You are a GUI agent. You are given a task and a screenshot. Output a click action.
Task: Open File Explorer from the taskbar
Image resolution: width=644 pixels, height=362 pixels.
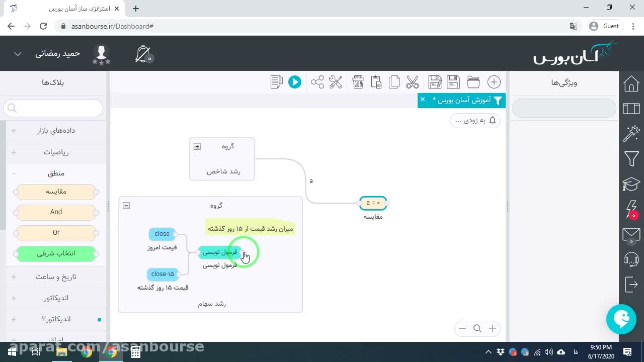(x=62, y=352)
